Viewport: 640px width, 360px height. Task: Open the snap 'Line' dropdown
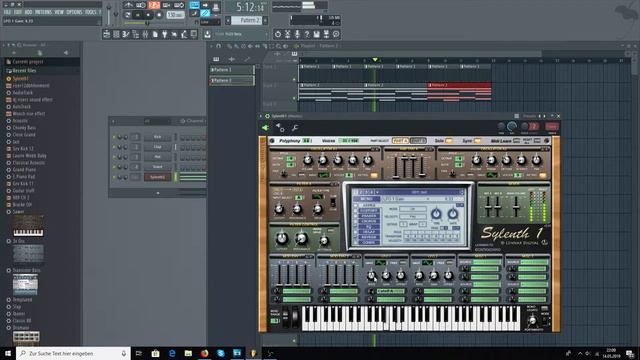click(210, 22)
